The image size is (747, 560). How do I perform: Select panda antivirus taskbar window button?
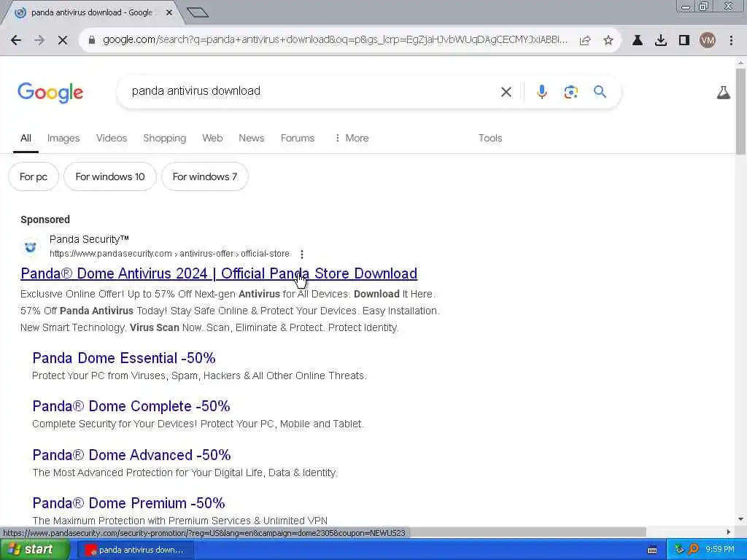135,550
